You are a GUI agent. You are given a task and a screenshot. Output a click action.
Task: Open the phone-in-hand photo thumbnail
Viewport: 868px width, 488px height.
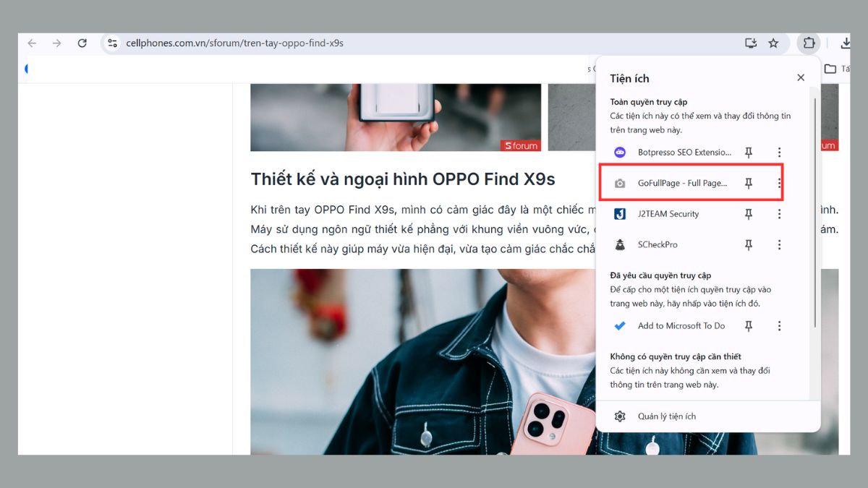(396, 117)
